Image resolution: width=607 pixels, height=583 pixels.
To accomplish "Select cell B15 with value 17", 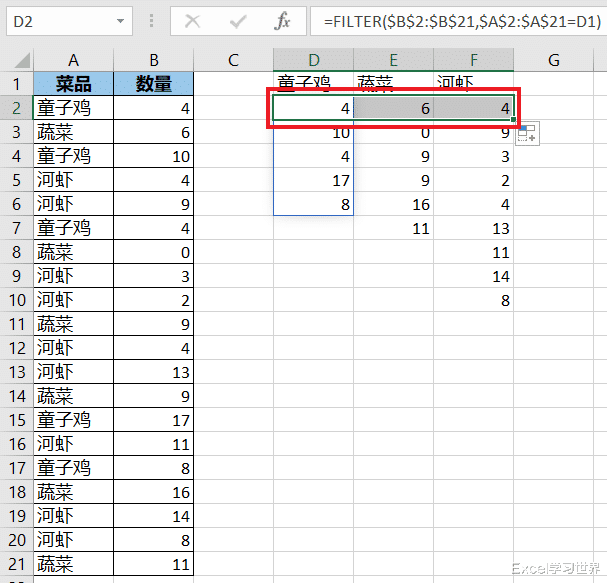I will pos(154,420).
